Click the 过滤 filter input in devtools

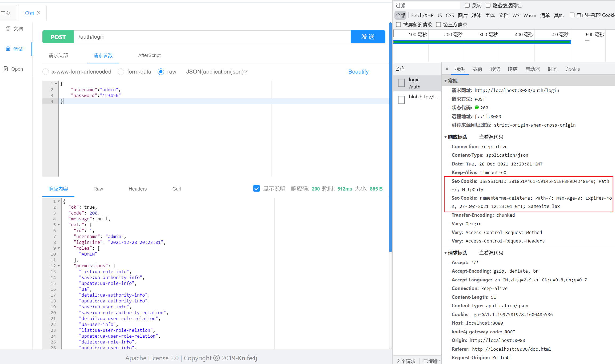point(427,5)
